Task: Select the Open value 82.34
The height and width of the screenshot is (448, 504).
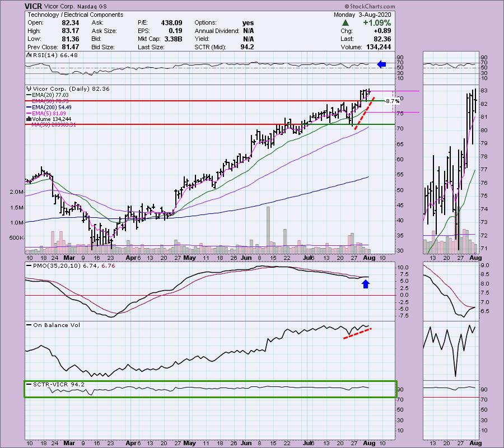Action: 71,23
